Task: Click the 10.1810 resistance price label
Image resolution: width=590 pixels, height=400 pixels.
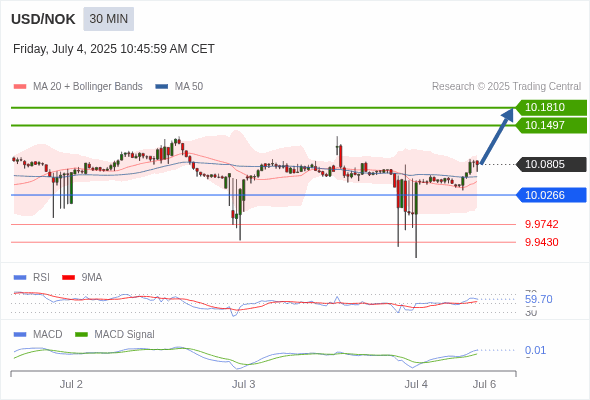Action: pyautogui.click(x=551, y=108)
